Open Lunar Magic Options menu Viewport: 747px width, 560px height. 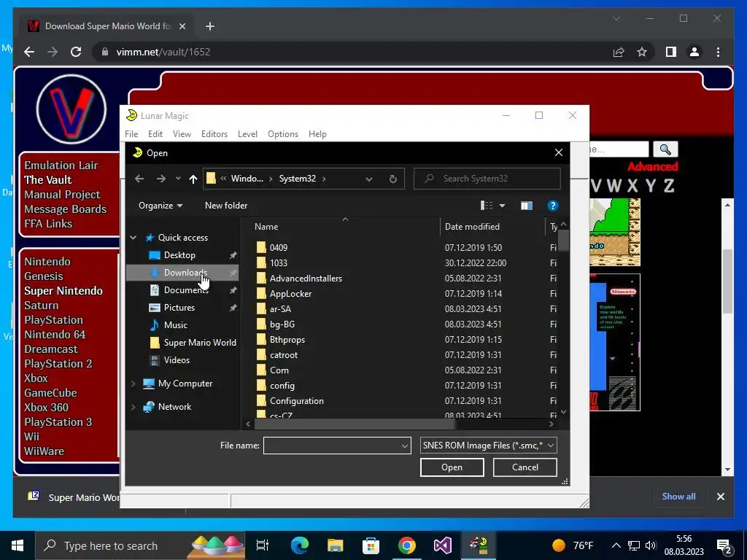tap(282, 134)
